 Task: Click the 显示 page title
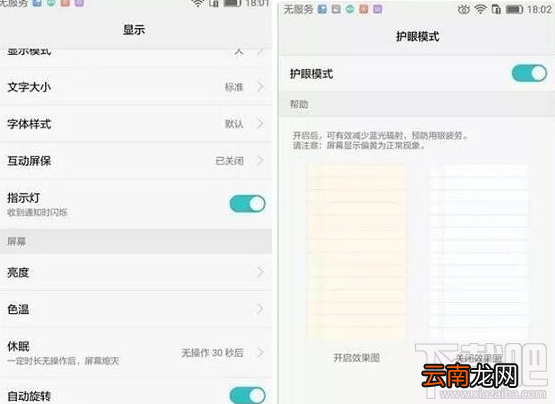pyautogui.click(x=134, y=30)
